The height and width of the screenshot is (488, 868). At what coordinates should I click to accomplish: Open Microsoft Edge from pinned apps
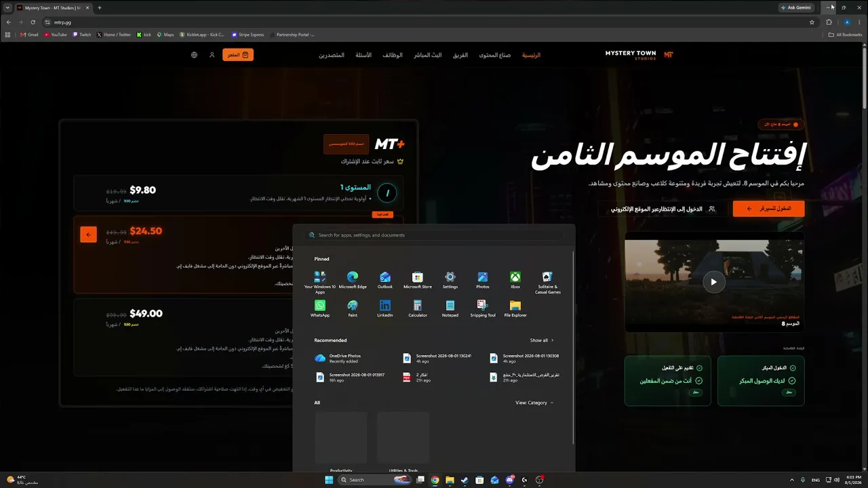point(353,281)
